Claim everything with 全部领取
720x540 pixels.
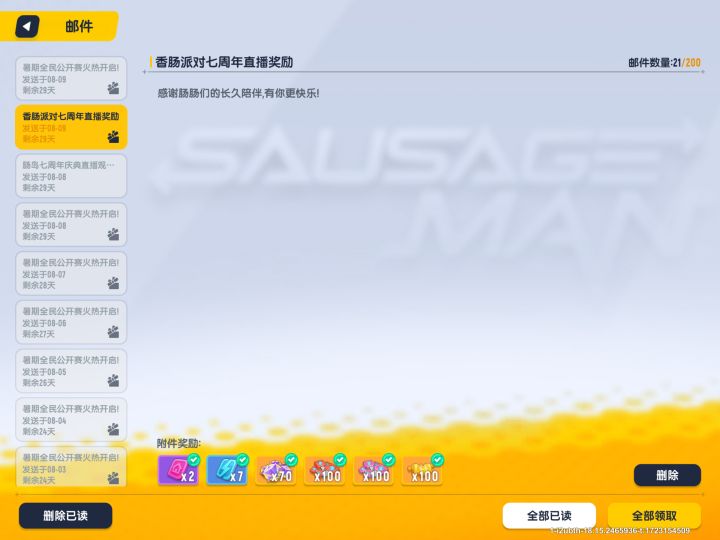(x=654, y=515)
